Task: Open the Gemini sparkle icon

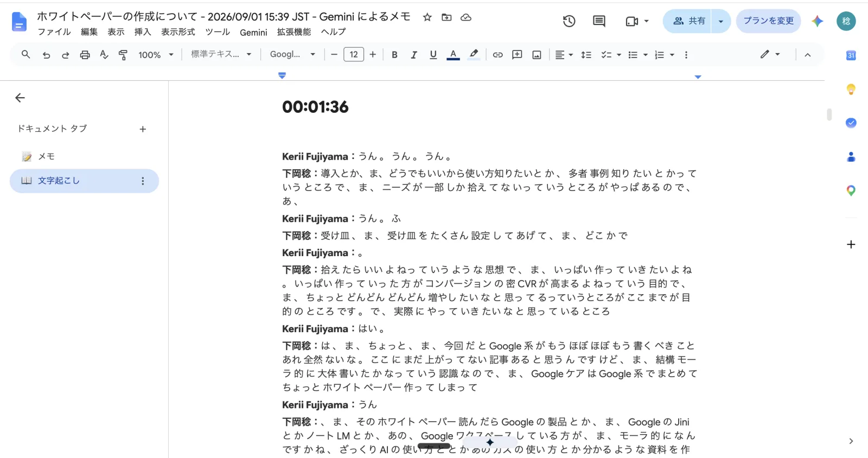Action: point(818,21)
